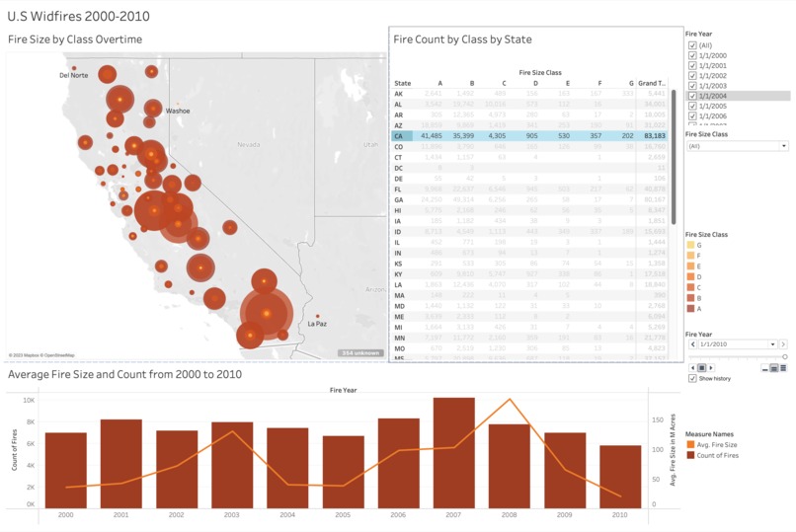
Task: Select the FL state row label
Action: 398,190
